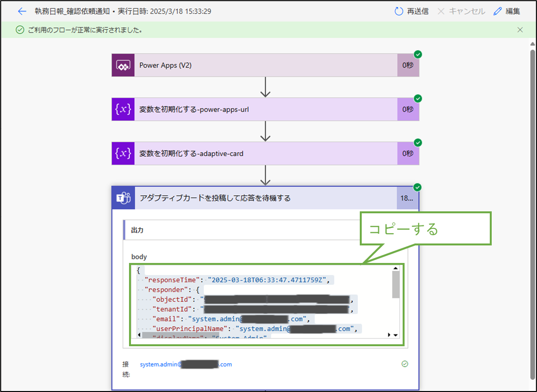Click the flow title 執務日報_確認依頼通知
The image size is (537, 392).
72,11
